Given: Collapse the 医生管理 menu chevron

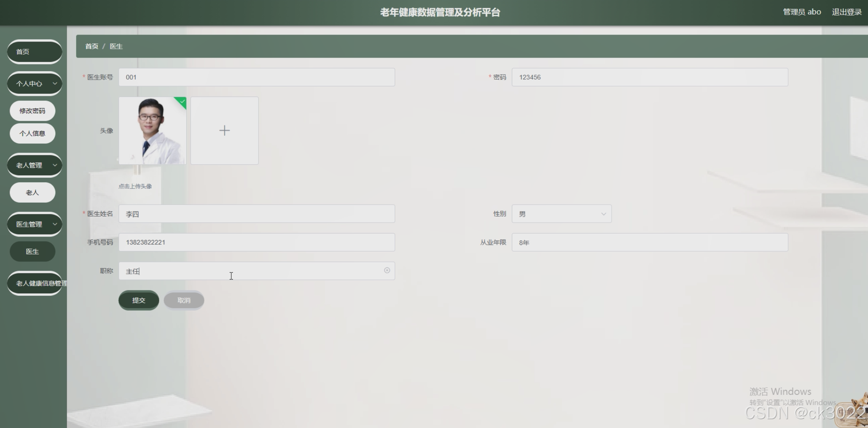Looking at the screenshot, I should coord(55,224).
